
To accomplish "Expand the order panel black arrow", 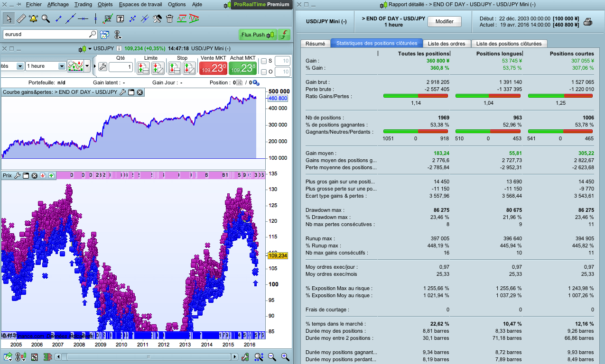I will coord(94,66).
